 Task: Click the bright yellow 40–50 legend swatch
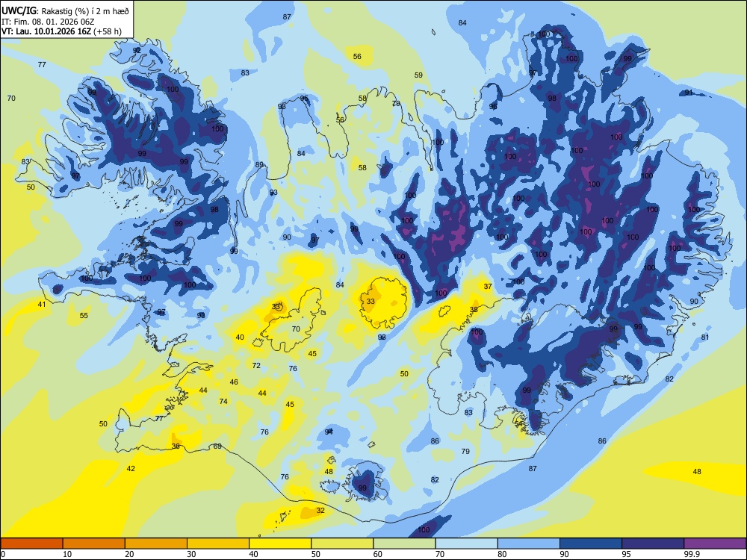[x=280, y=544]
